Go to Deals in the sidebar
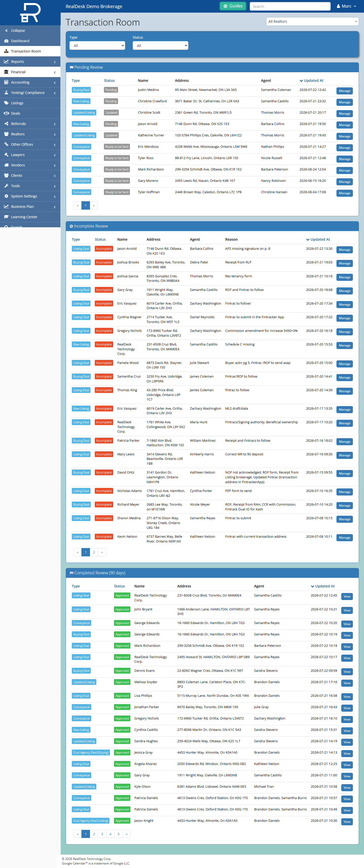The image size is (364, 868). point(30,114)
